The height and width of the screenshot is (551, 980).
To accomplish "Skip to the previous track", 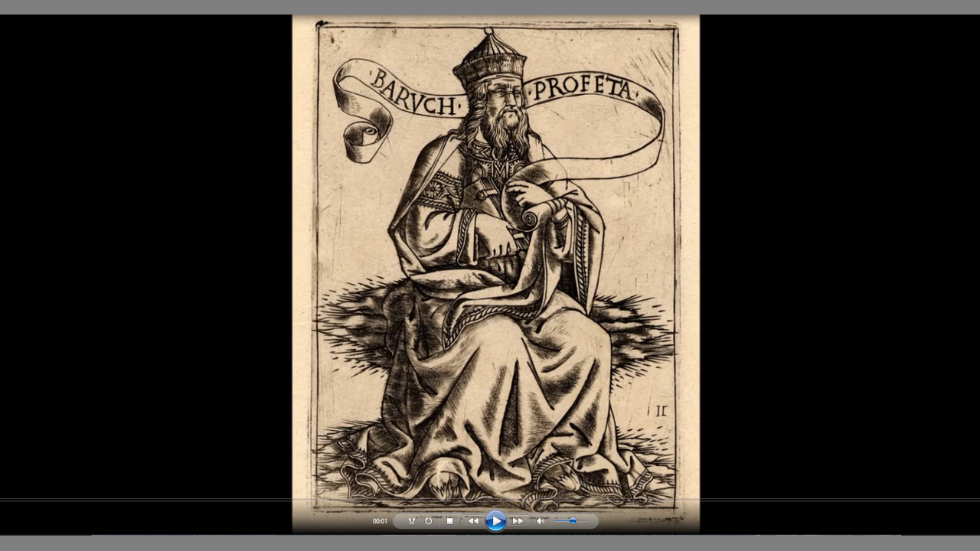I will tap(473, 521).
